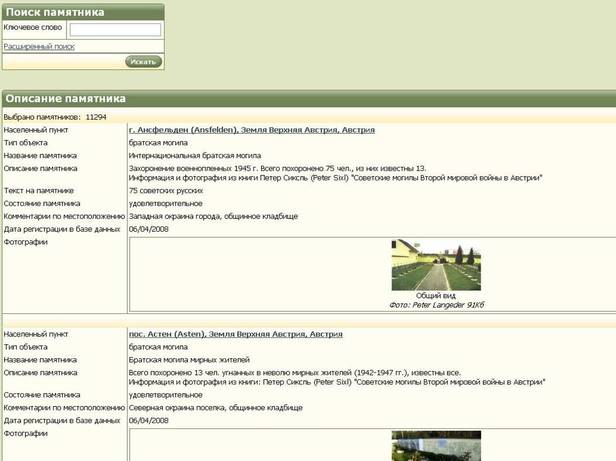Click the 'Ключевое слово' search input field
The image size is (616, 461).
[115, 29]
